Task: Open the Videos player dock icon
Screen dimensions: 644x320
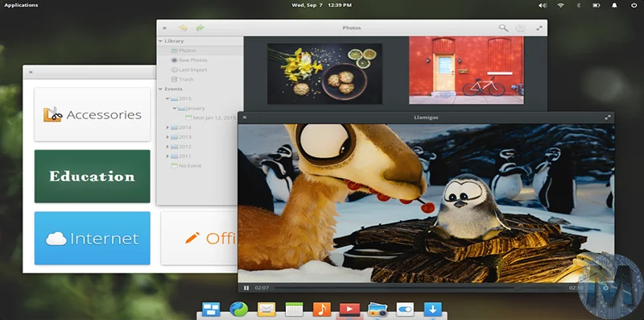Action: [x=349, y=309]
